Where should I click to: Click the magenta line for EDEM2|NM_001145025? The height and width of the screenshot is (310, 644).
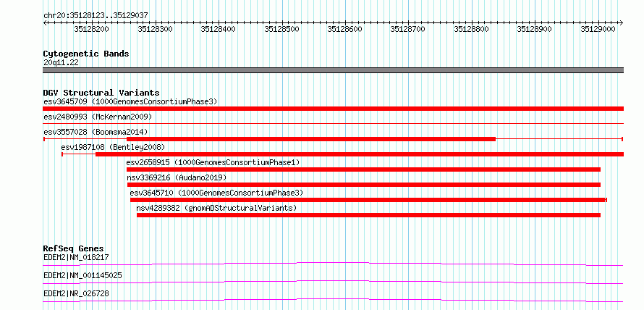pos(333,282)
